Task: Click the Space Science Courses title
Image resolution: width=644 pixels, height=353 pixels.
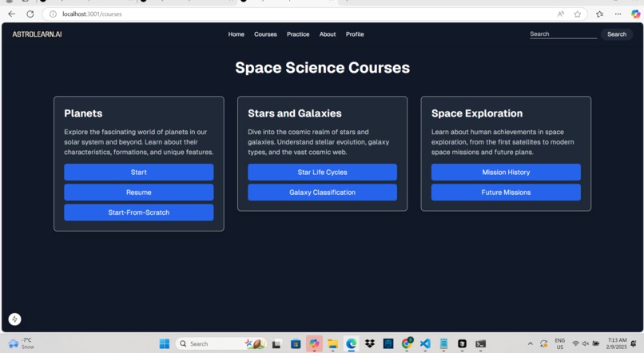Action: [x=323, y=68]
